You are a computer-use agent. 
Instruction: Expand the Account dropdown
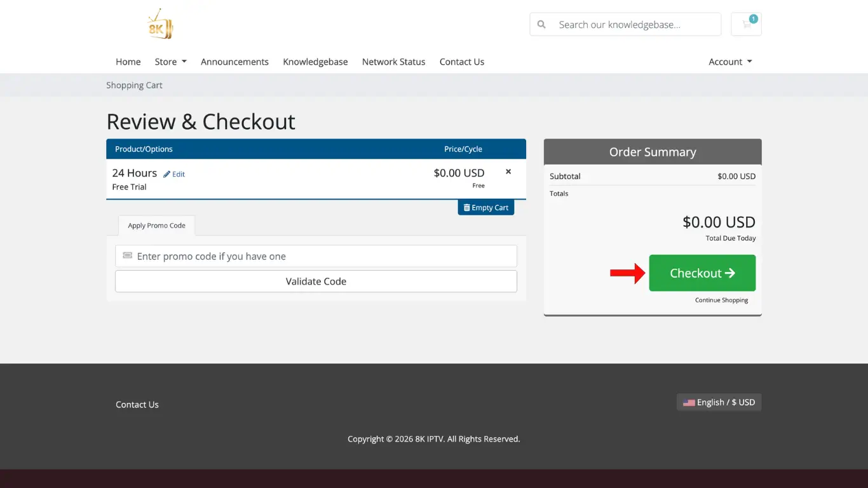coord(730,62)
